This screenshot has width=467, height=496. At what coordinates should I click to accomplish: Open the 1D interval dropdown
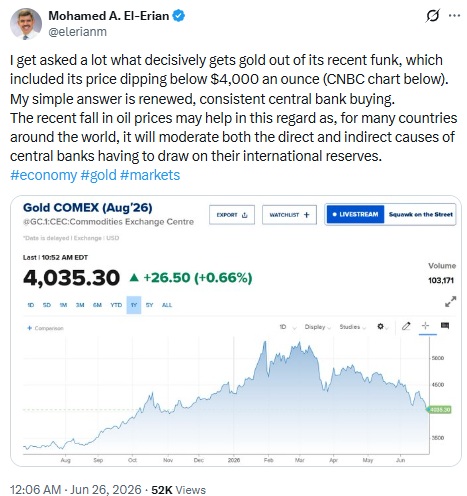[x=288, y=327]
